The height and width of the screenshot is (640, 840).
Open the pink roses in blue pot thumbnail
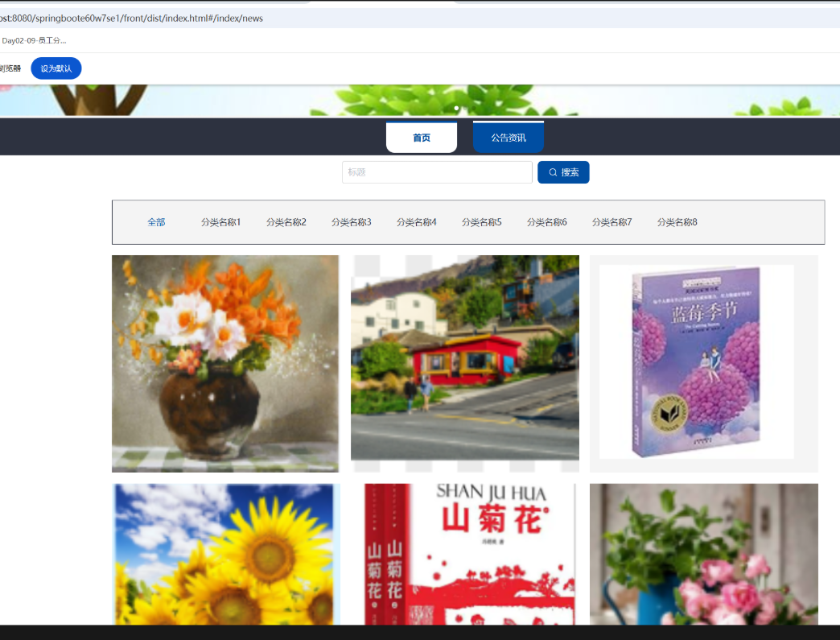[704, 554]
